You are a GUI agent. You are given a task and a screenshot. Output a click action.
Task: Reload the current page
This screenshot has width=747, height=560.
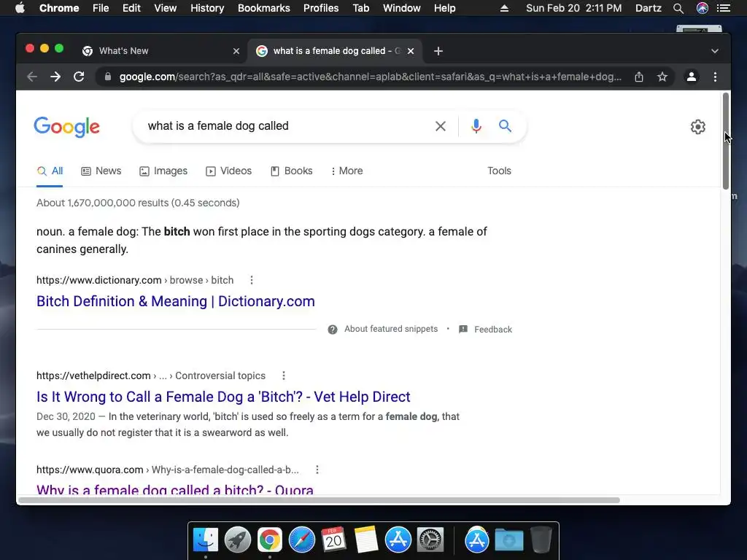click(x=79, y=77)
